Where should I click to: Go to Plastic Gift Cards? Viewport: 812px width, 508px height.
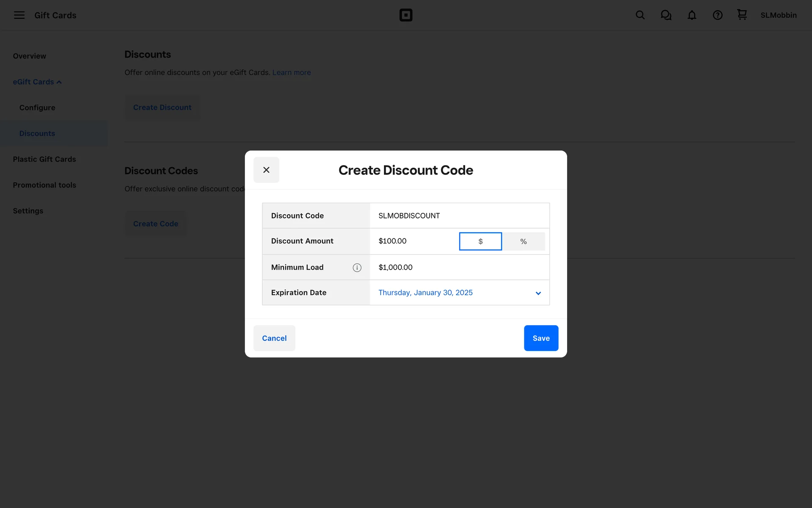44,159
